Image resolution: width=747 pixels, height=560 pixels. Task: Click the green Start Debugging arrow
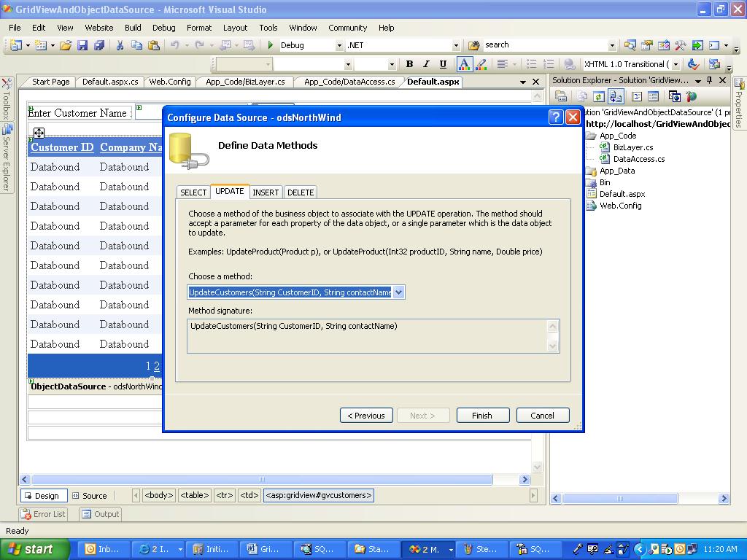click(x=271, y=44)
